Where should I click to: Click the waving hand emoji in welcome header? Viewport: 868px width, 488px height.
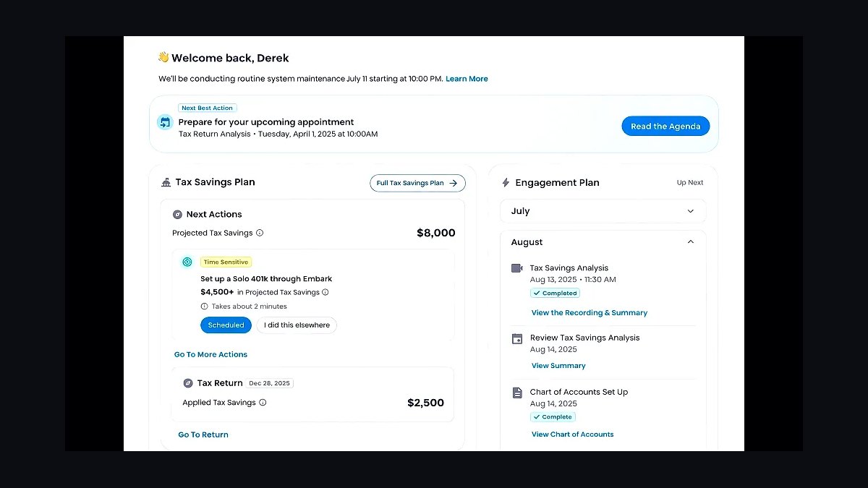pos(163,57)
